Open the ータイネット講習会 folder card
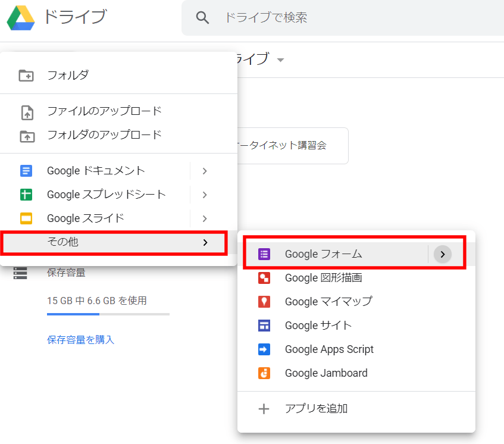 click(x=293, y=146)
